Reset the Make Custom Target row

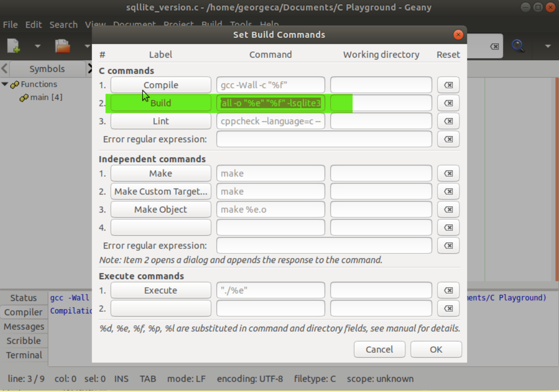pos(448,191)
